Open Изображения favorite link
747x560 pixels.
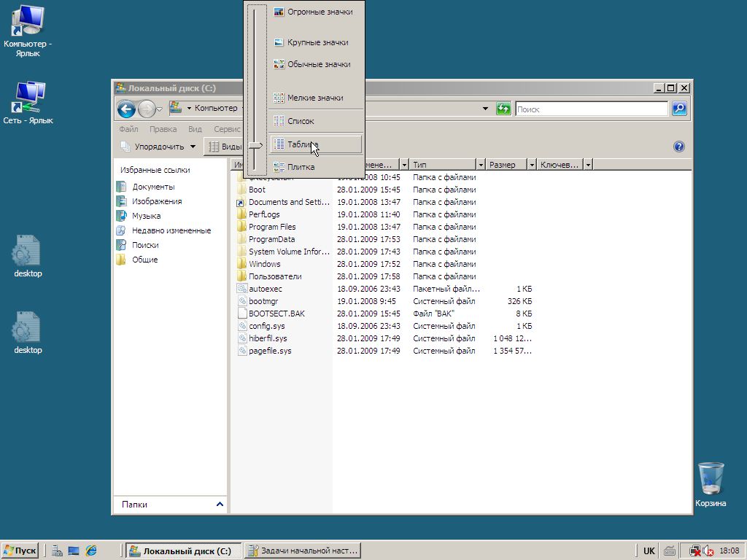(157, 201)
